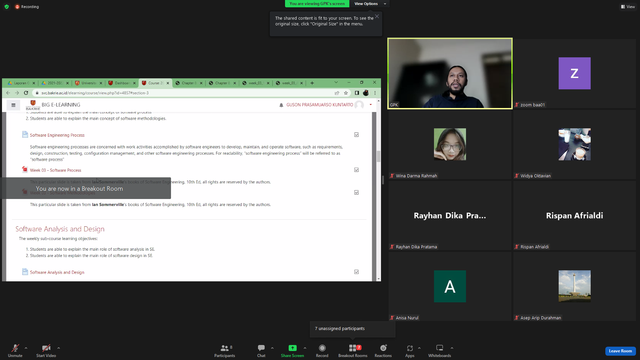640x360 pixels.
Task: Select Wina Darma Rahmah's video tile
Action: click(450, 144)
